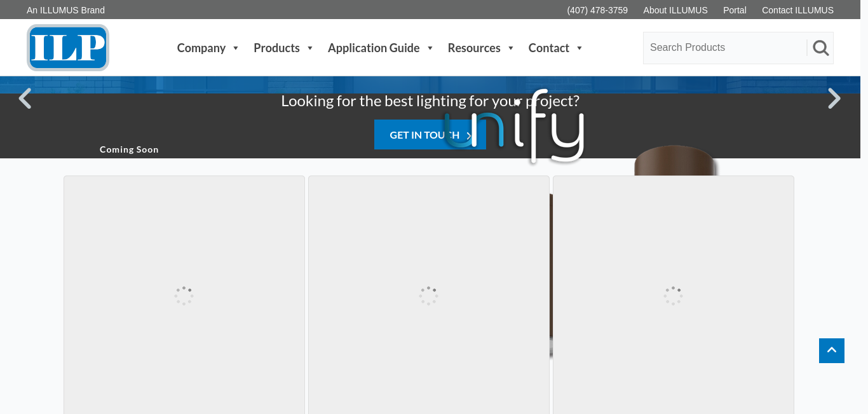This screenshot has width=868, height=414.
Task: Click the unify logo graphic
Action: [x=513, y=126]
